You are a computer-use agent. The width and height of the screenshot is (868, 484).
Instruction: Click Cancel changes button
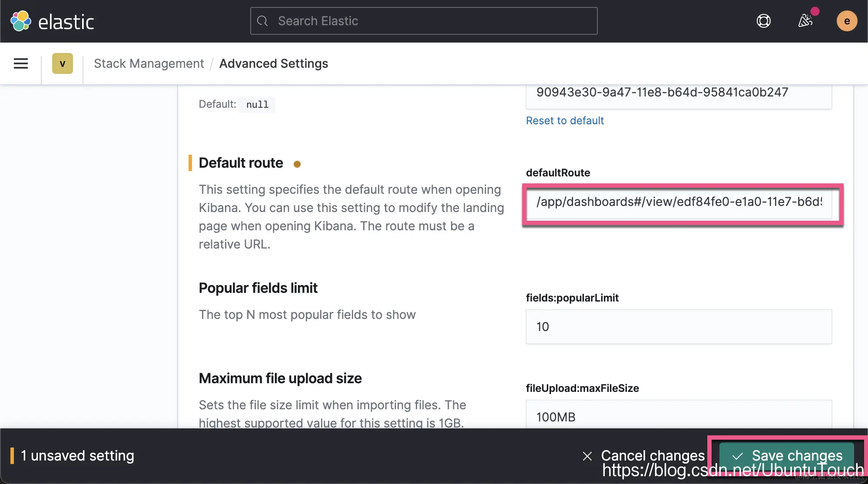tap(652, 455)
